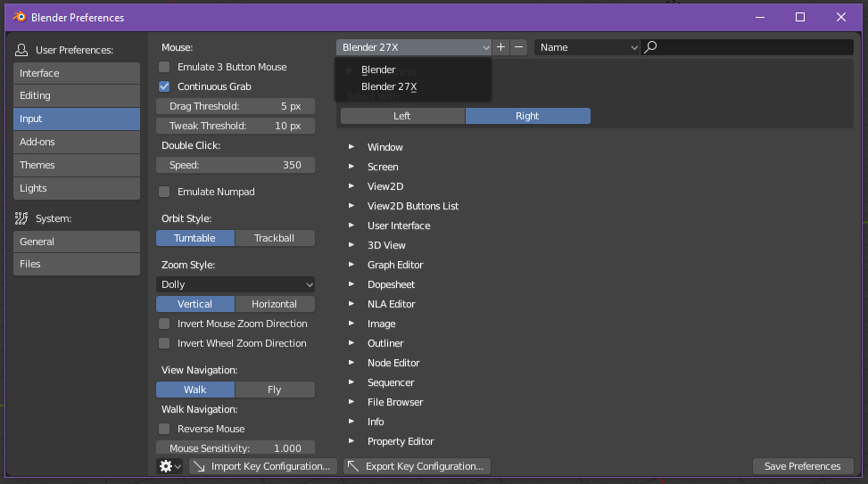Expand the Graph Editor keymap section

(351, 265)
